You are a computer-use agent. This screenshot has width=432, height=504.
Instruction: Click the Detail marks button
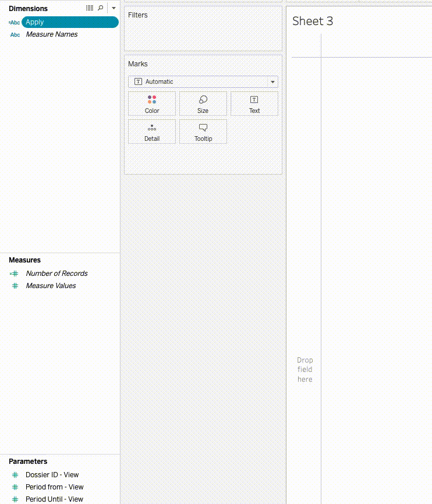(x=152, y=132)
